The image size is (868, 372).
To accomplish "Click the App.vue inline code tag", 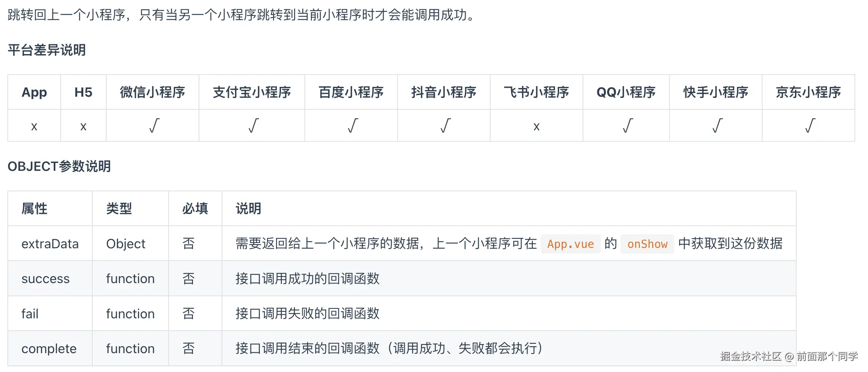I will [570, 244].
